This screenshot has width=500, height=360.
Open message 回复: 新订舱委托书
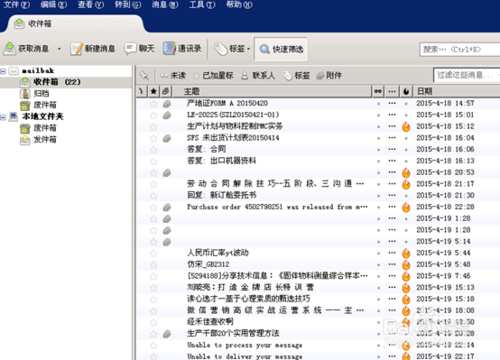click(x=221, y=195)
